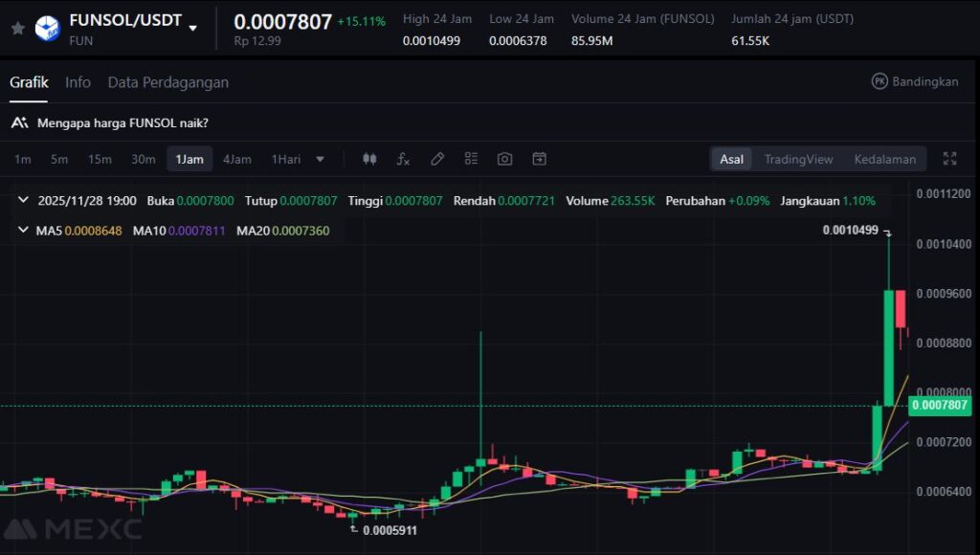Take a chart snapshot with camera icon
980x555 pixels.
pyautogui.click(x=505, y=159)
